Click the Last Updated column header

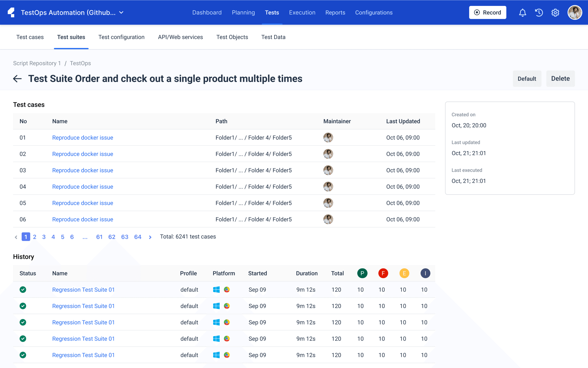(x=403, y=121)
